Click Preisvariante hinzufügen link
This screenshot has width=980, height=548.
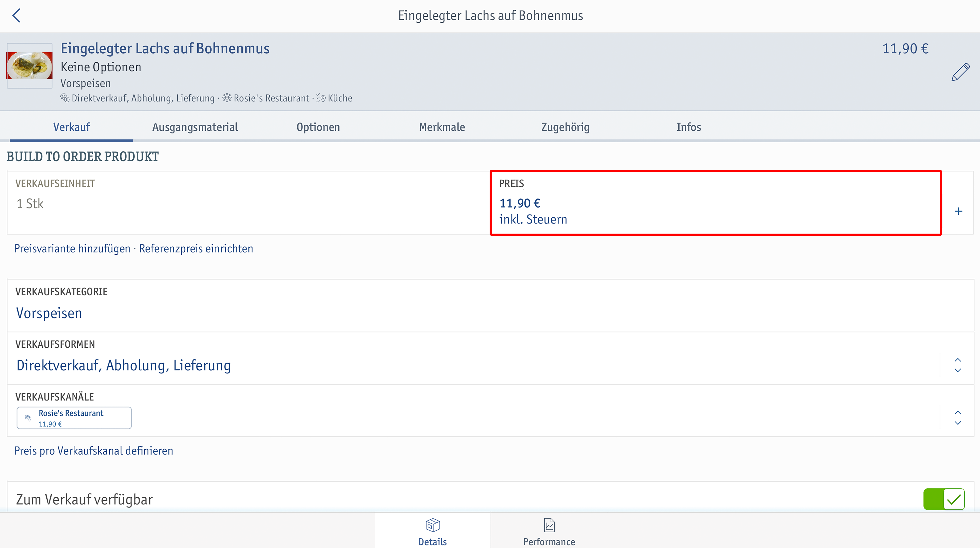pos(72,249)
